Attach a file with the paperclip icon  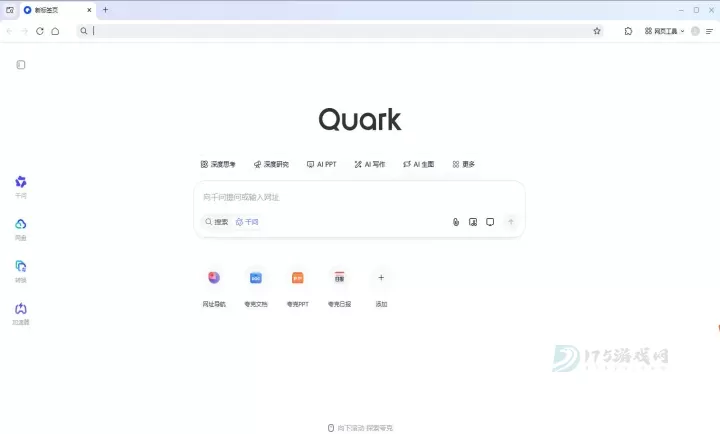tap(456, 222)
